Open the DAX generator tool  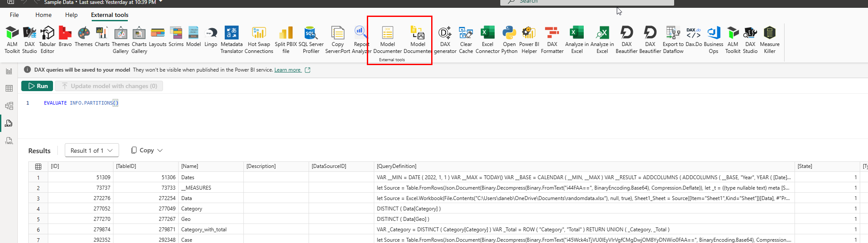click(445, 39)
